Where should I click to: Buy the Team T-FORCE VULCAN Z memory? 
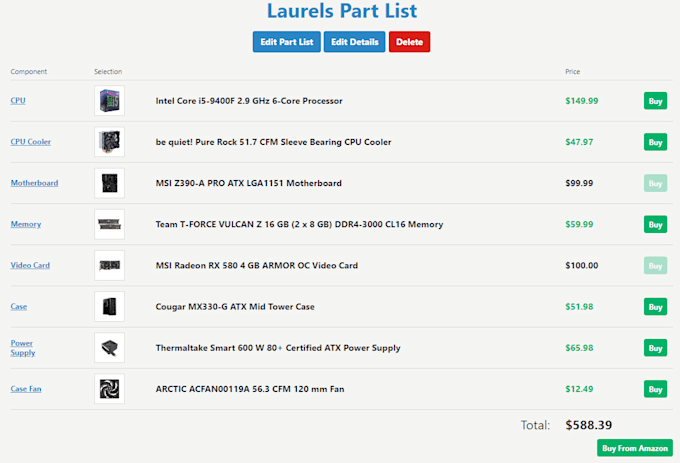(655, 225)
